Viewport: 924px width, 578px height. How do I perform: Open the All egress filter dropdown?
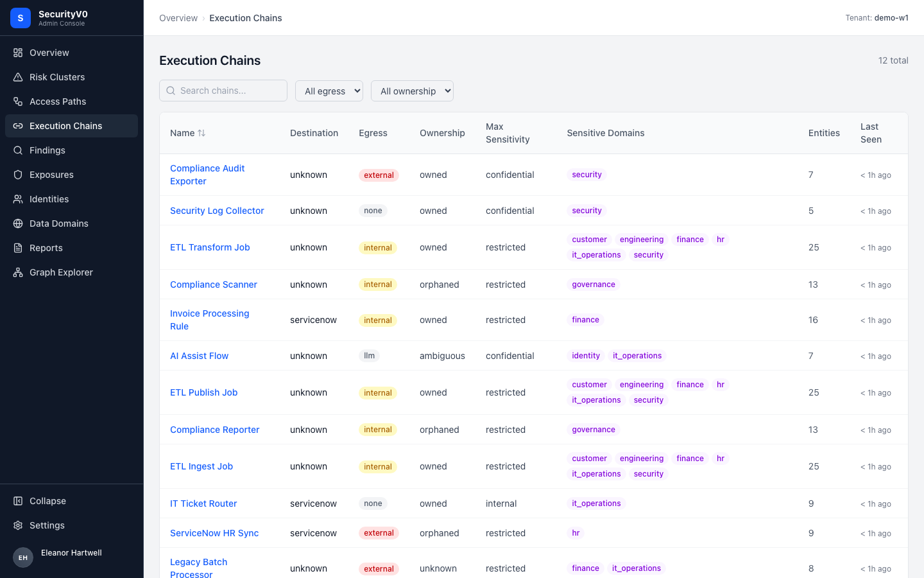329,91
